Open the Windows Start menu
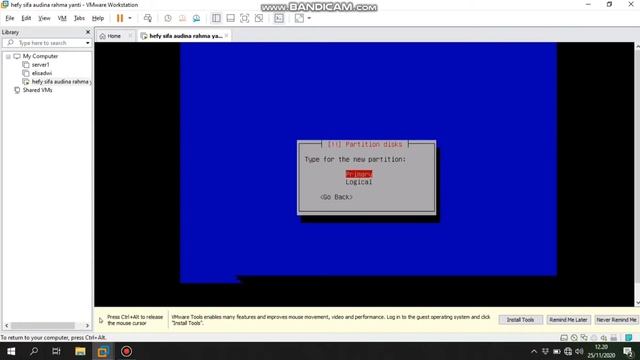The width and height of the screenshot is (640, 360). coord(11,351)
